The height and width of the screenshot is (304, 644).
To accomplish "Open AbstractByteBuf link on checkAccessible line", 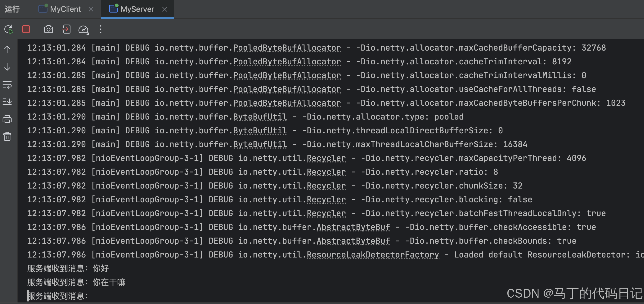I will (x=353, y=227).
